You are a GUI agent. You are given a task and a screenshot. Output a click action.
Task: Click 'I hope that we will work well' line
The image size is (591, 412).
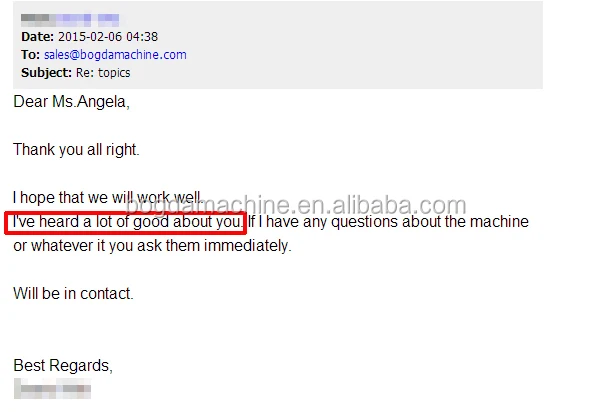coord(107,198)
